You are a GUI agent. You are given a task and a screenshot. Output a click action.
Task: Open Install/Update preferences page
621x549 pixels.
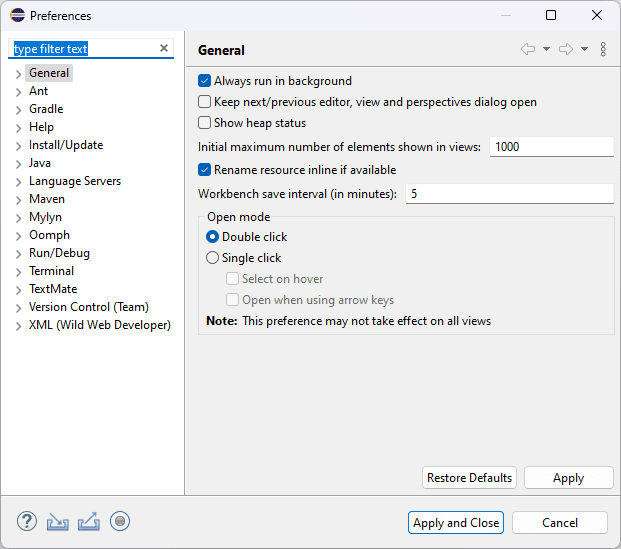coord(66,145)
